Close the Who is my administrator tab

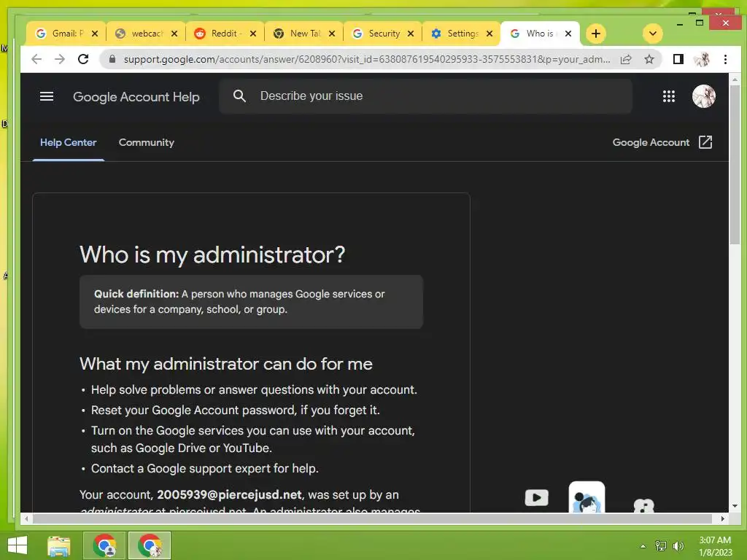point(568,34)
